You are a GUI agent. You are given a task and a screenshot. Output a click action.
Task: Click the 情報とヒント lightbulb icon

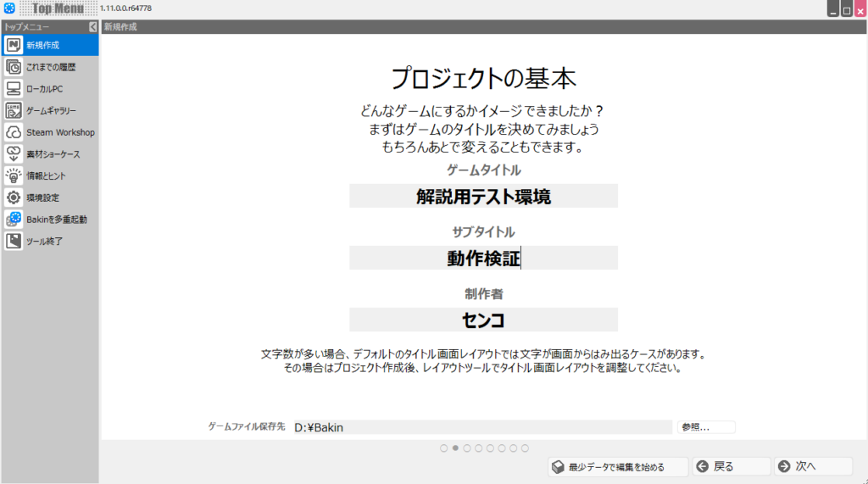[x=14, y=175]
